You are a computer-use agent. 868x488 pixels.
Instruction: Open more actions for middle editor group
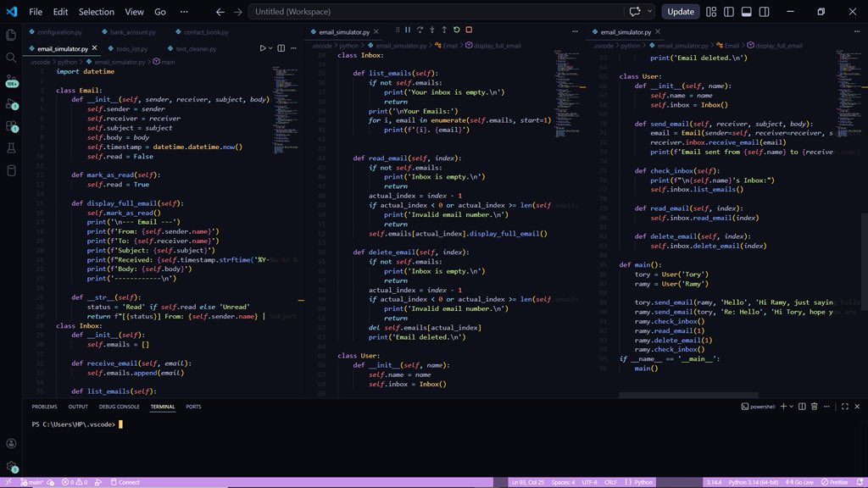pyautogui.click(x=575, y=31)
